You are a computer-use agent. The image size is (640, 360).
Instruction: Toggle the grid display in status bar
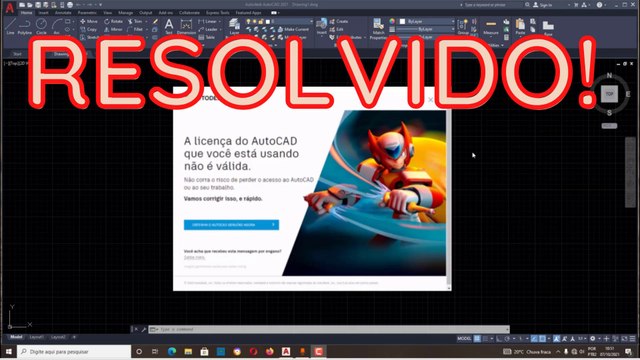477,339
